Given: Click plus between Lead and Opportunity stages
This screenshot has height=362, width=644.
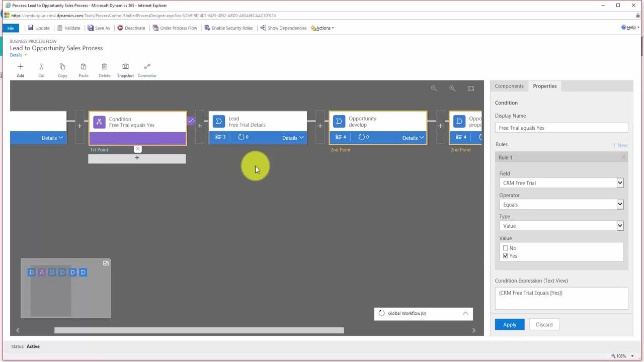Looking at the screenshot, I should pos(320,126).
